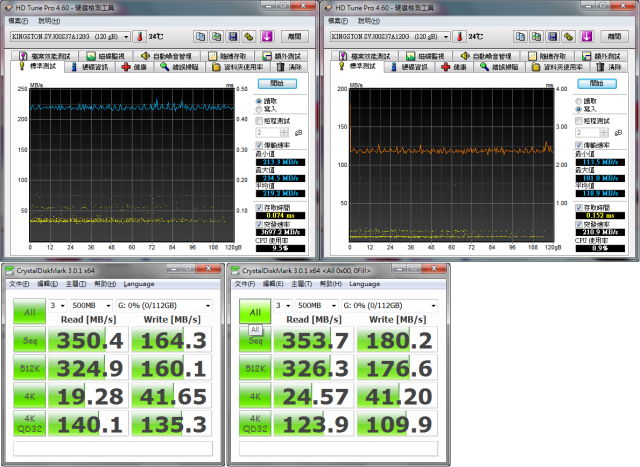Toggle 存取時間 checkbox in write-test HD Tune window
Viewport: 640px width, 467px height.
(x=579, y=207)
